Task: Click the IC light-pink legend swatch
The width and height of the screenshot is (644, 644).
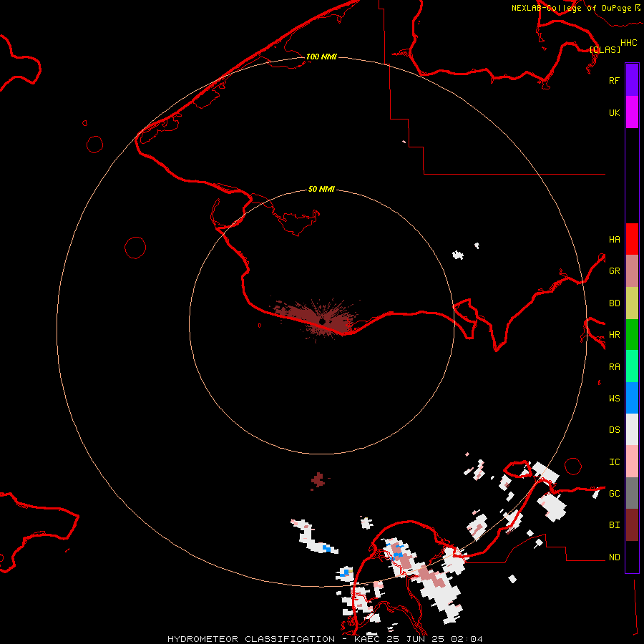Action: 632,462
